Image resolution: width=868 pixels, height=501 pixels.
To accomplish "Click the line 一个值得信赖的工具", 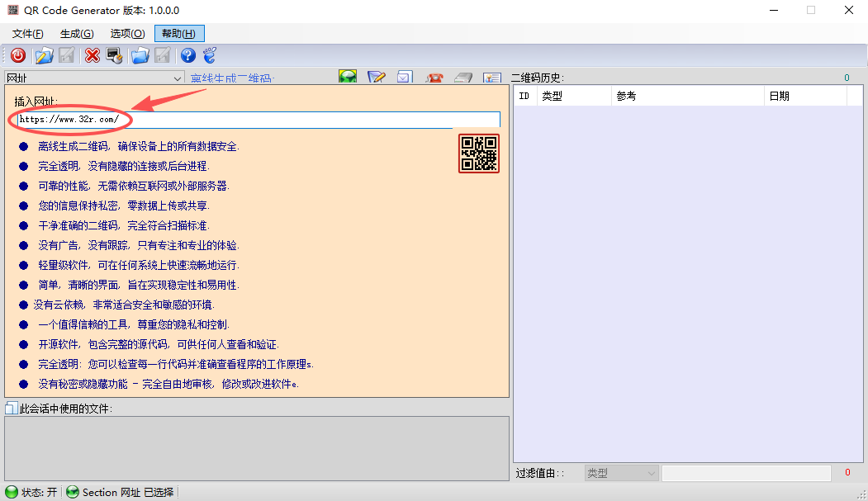I will [x=134, y=324].
